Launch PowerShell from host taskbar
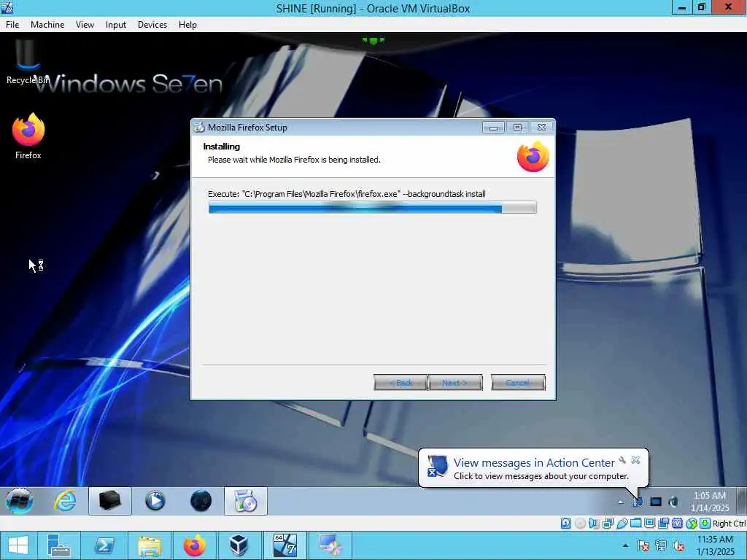 [x=104, y=545]
